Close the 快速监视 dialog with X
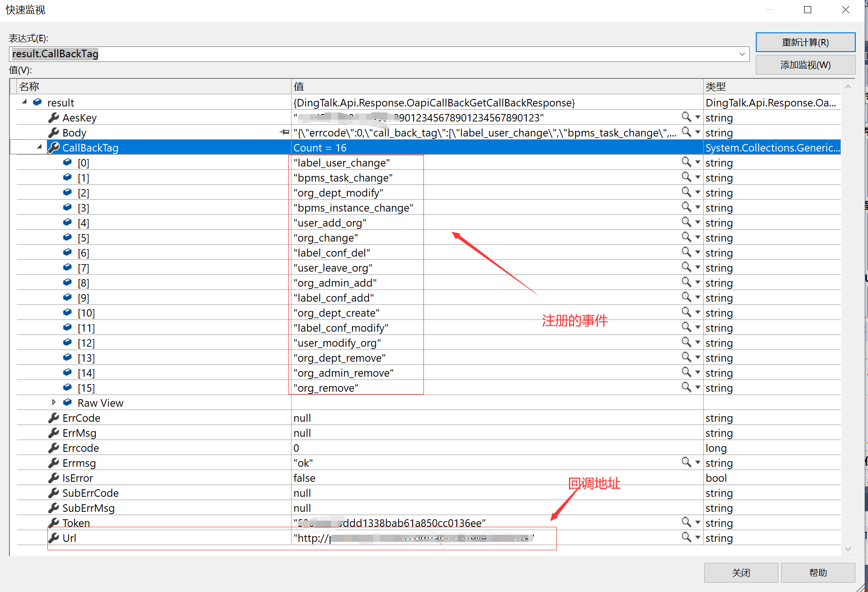 pos(845,10)
